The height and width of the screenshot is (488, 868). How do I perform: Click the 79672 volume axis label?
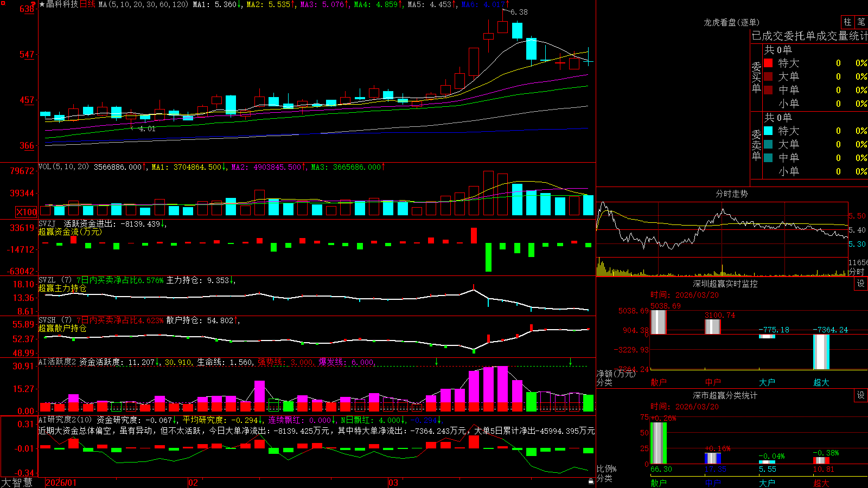22,171
